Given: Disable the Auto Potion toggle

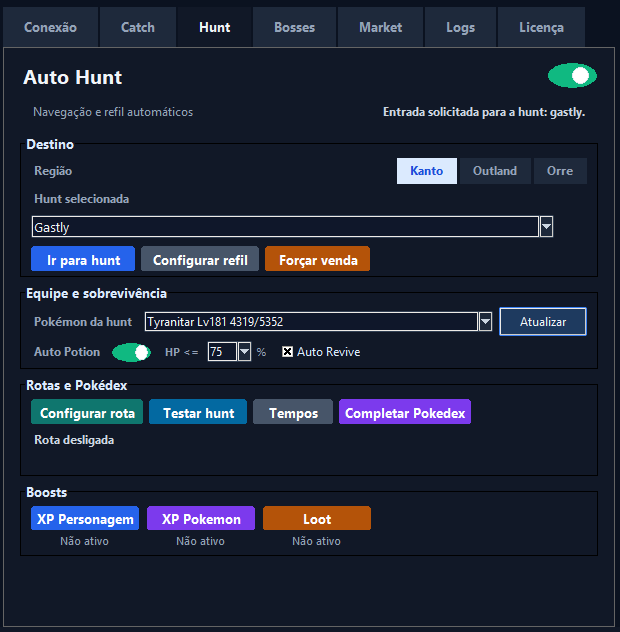Looking at the screenshot, I should [x=131, y=352].
